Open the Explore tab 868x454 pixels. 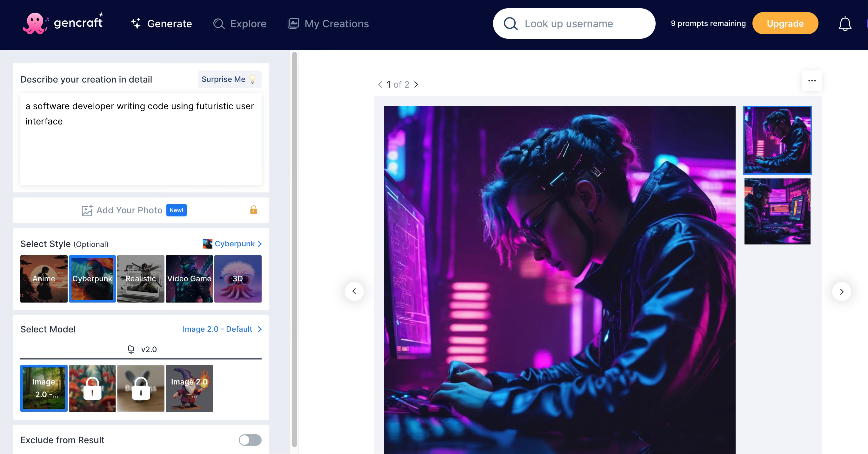(240, 23)
